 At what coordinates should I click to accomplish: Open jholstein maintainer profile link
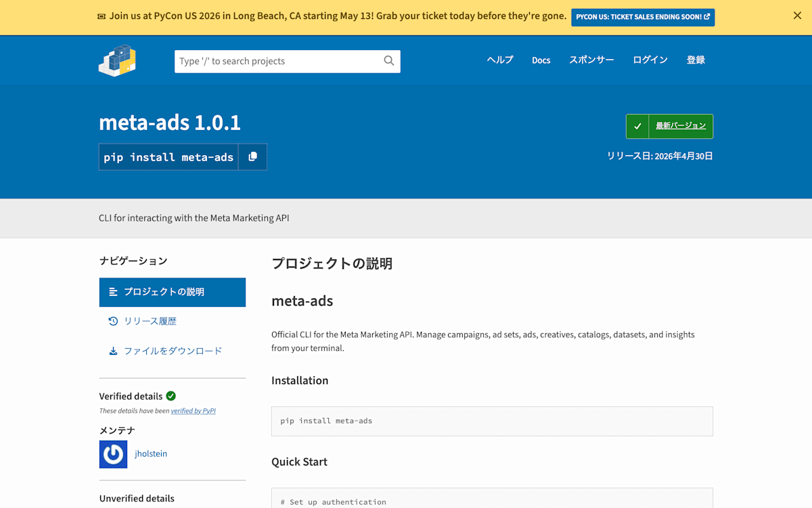[x=151, y=454]
